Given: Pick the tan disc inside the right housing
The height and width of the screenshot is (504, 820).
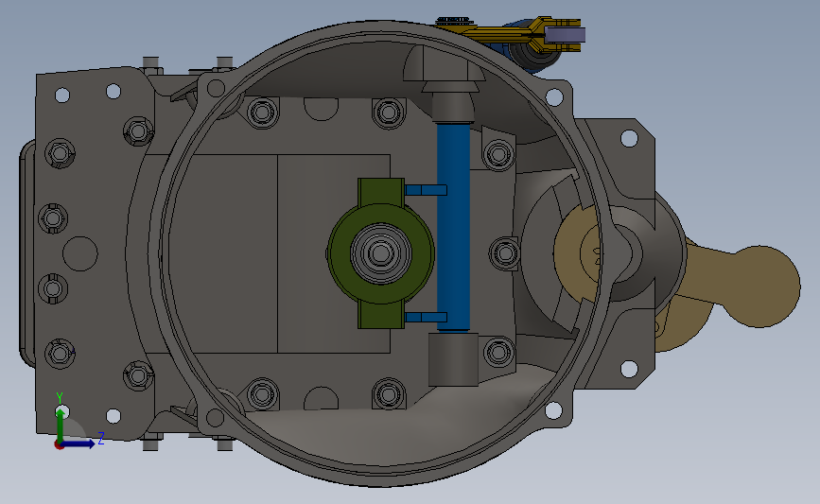Looking at the screenshot, I should click(x=576, y=253).
